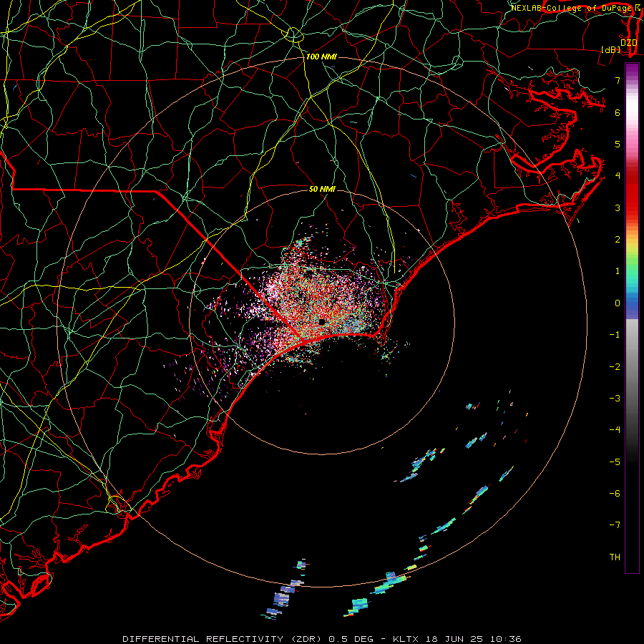Click the "-6" value on color scale
The image size is (644, 644).
(615, 494)
